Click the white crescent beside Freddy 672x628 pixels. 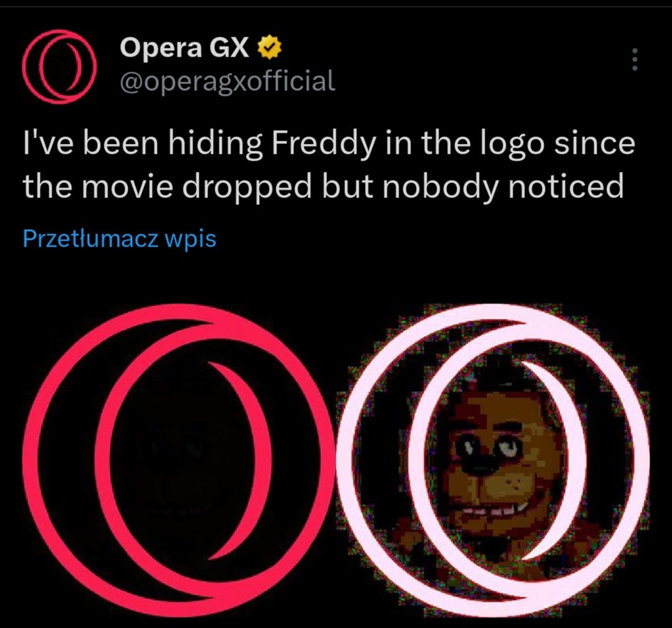pos(554,461)
